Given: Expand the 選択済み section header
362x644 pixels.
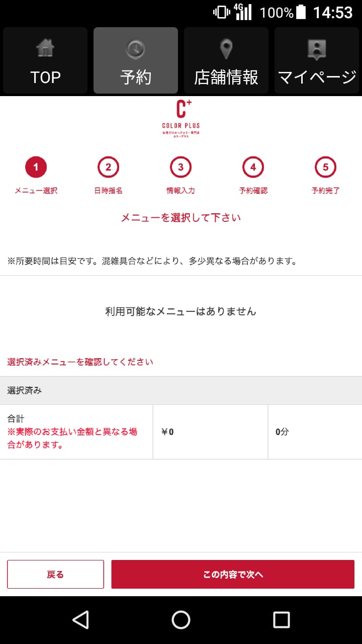Looking at the screenshot, I should pyautogui.click(x=181, y=390).
